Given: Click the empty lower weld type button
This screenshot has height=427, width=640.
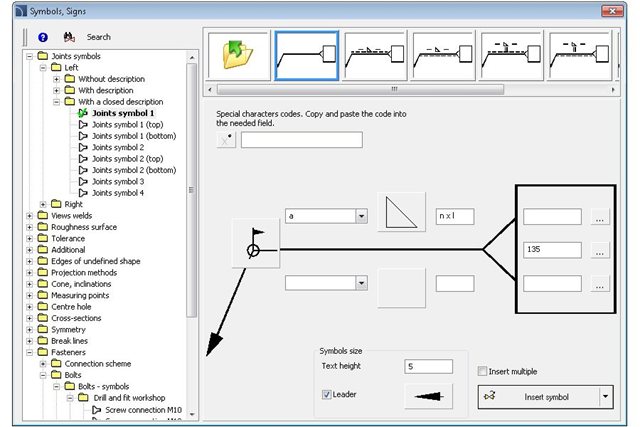Looking at the screenshot, I should 402,288.
